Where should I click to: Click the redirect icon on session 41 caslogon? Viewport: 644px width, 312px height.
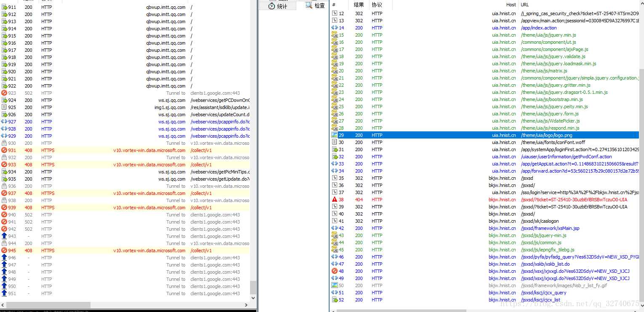pos(335,221)
